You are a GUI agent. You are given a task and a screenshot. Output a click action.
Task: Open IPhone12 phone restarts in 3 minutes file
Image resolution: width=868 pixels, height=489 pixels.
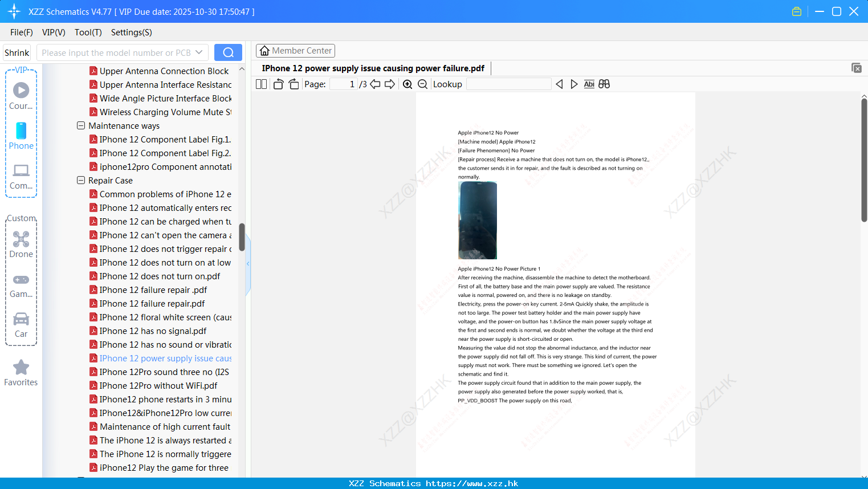[161, 399]
